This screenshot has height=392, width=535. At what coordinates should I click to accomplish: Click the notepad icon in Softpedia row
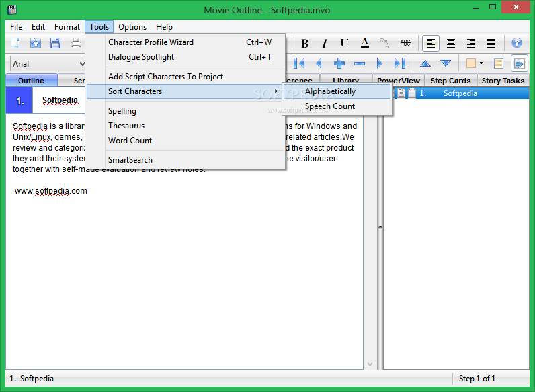(x=412, y=93)
